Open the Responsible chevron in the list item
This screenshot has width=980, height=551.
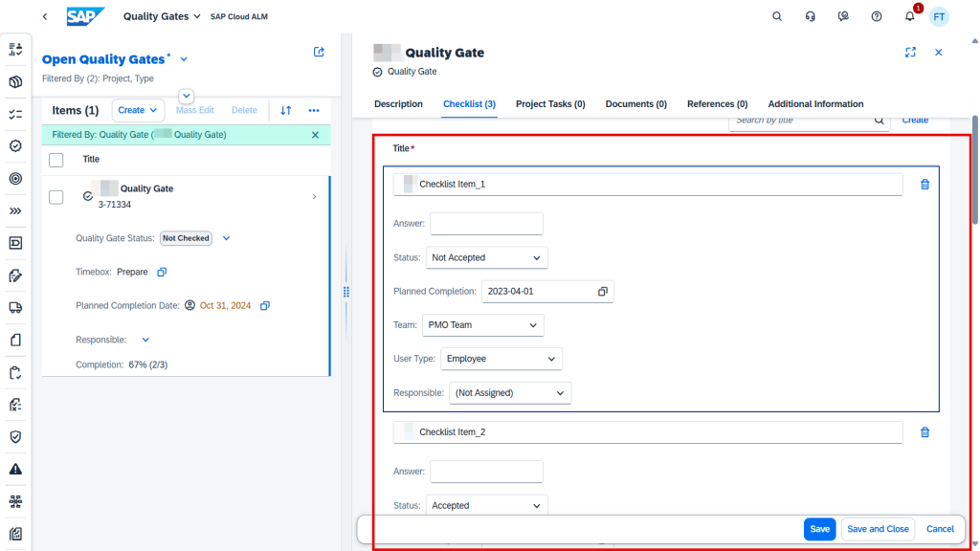coord(145,340)
